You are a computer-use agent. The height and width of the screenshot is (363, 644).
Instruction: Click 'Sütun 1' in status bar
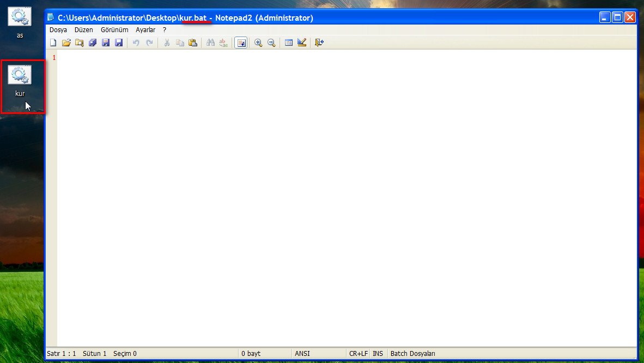coord(94,354)
